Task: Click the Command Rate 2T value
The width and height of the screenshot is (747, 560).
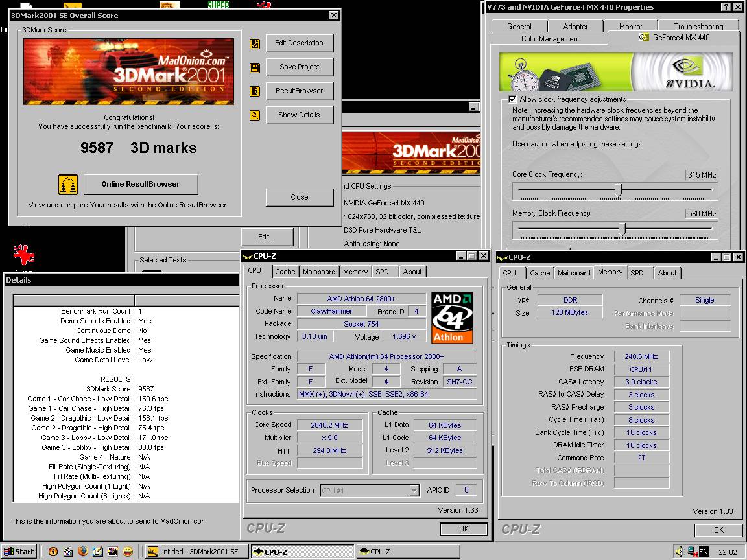Action: point(641,458)
